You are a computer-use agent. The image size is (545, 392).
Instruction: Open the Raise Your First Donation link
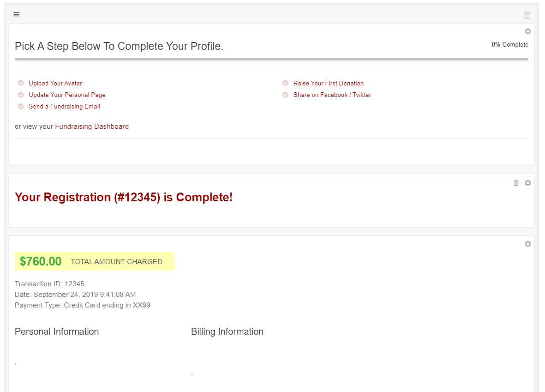coord(329,83)
